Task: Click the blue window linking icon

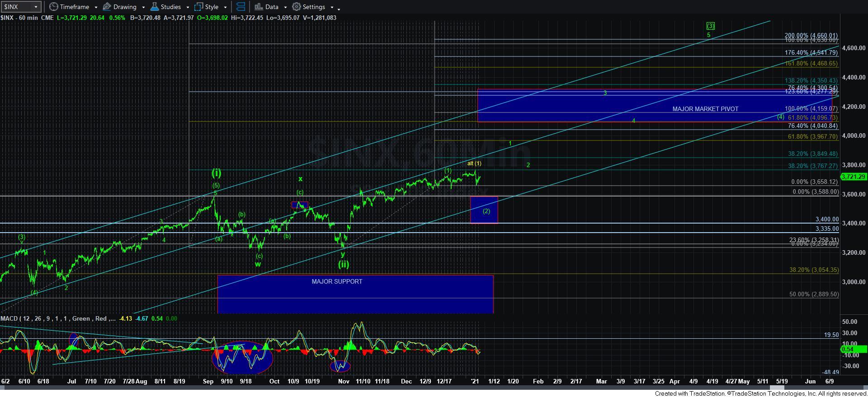Action: coord(241,7)
